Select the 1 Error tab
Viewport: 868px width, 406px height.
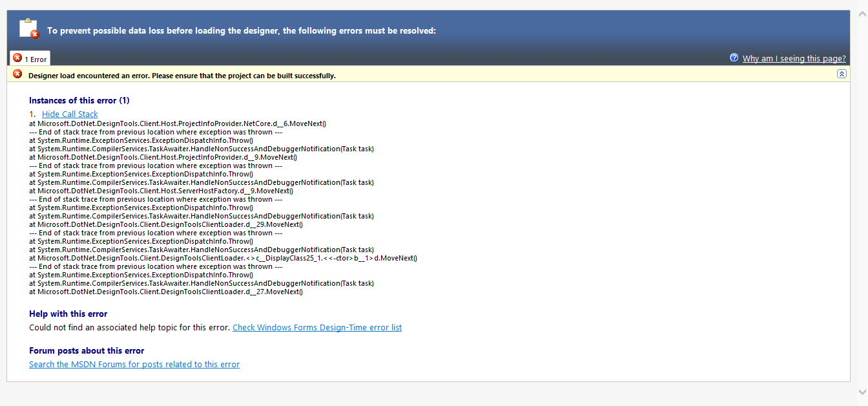click(30, 58)
